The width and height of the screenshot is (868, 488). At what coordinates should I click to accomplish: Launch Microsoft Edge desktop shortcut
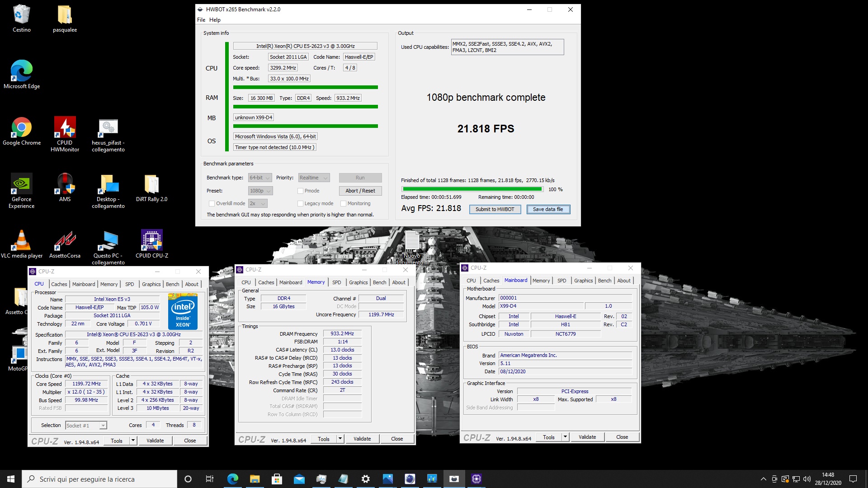pyautogui.click(x=21, y=75)
